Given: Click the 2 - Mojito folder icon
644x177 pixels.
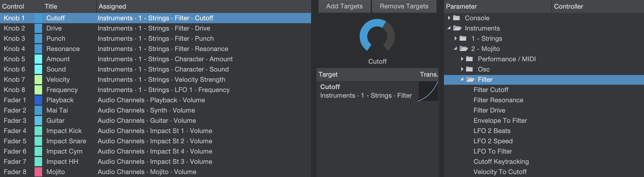Looking at the screenshot, I should coord(464,49).
